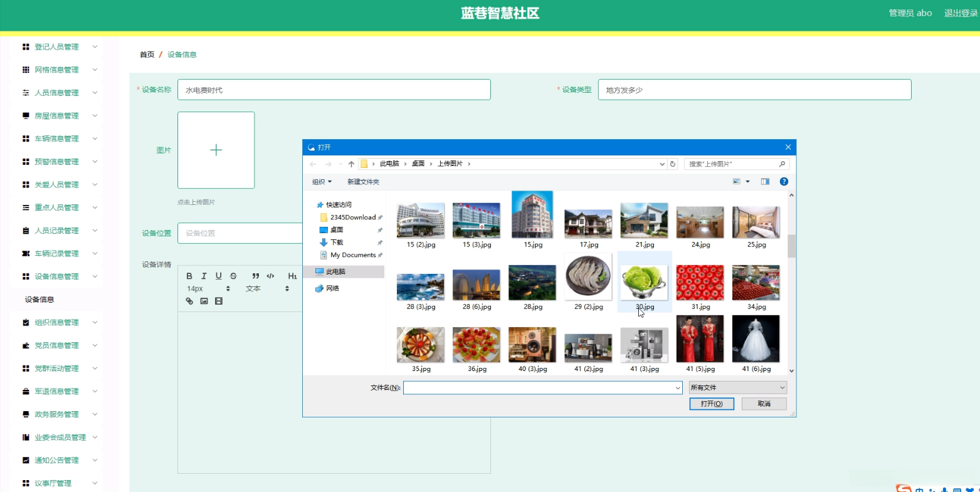Toggle underline in the editor toolbar
This screenshot has height=492, width=980.
(219, 276)
